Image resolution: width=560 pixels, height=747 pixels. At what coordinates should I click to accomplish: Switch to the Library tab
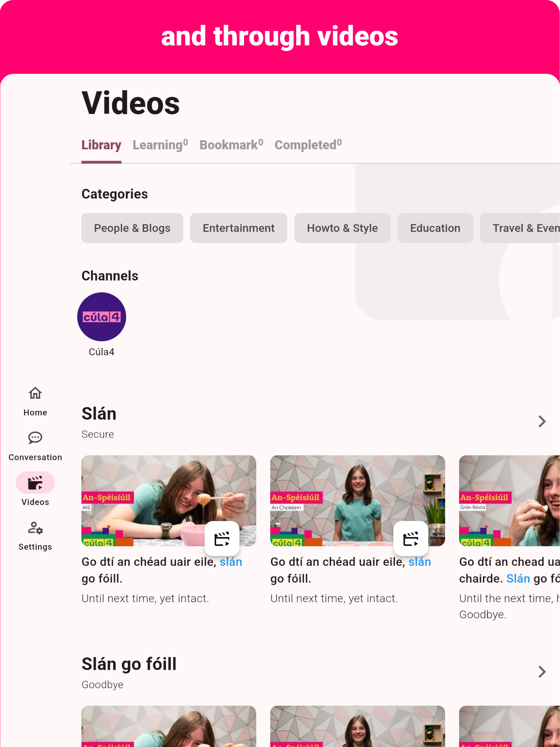(101, 145)
